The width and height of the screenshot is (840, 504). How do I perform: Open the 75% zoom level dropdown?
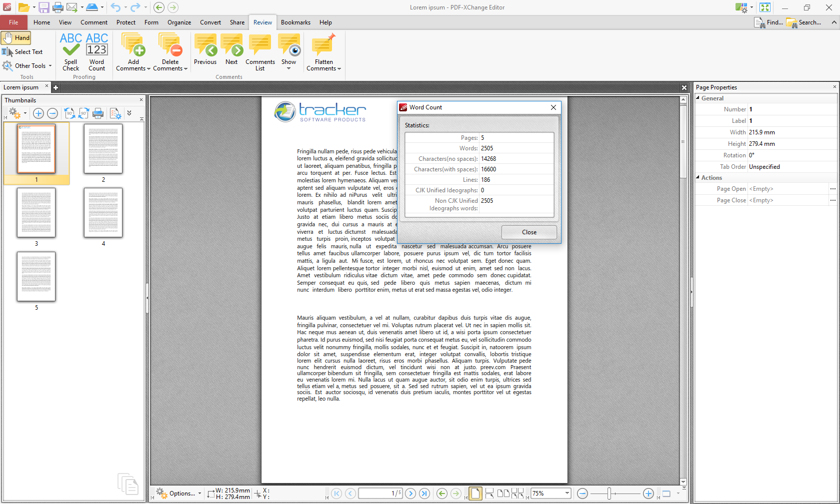[567, 494]
